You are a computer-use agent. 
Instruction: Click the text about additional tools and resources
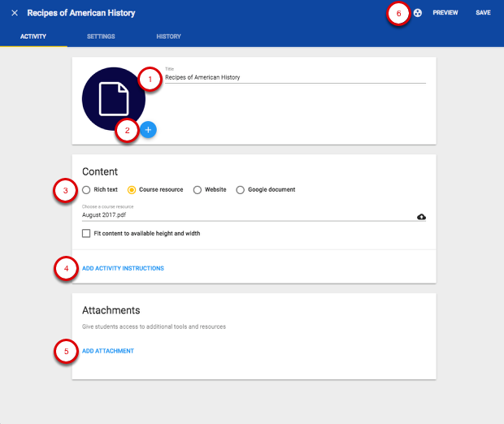pyautogui.click(x=154, y=327)
